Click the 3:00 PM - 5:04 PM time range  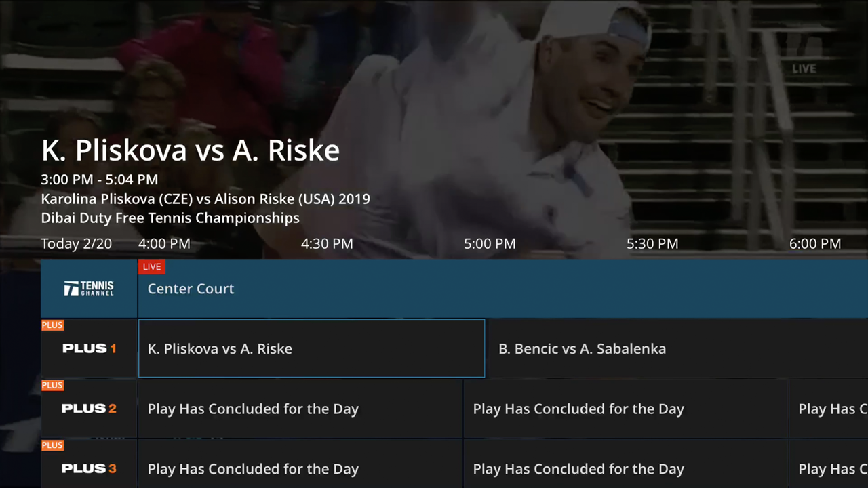(99, 180)
